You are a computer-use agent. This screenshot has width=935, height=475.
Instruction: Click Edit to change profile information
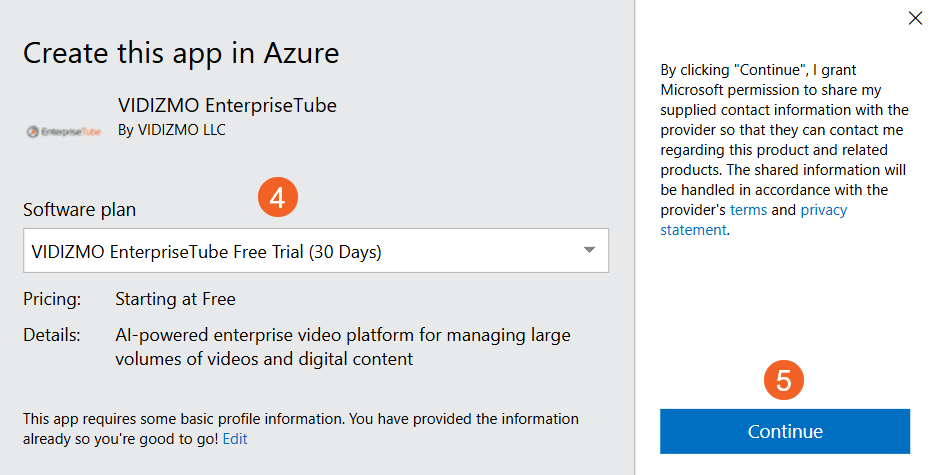[235, 439]
